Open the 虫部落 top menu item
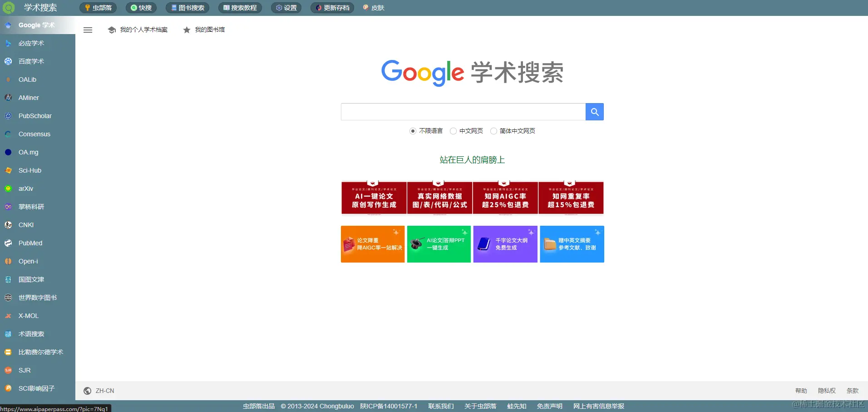The image size is (868, 412). pyautogui.click(x=98, y=8)
